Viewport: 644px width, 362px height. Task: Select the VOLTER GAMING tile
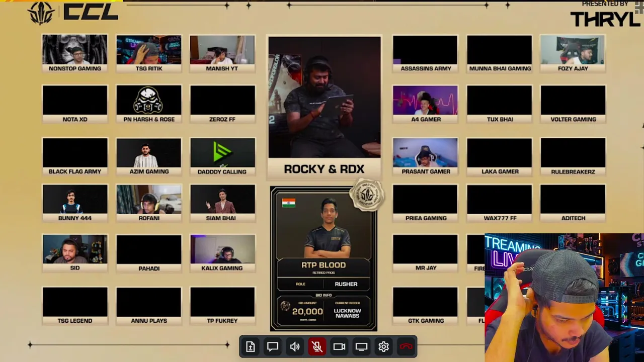tap(573, 104)
